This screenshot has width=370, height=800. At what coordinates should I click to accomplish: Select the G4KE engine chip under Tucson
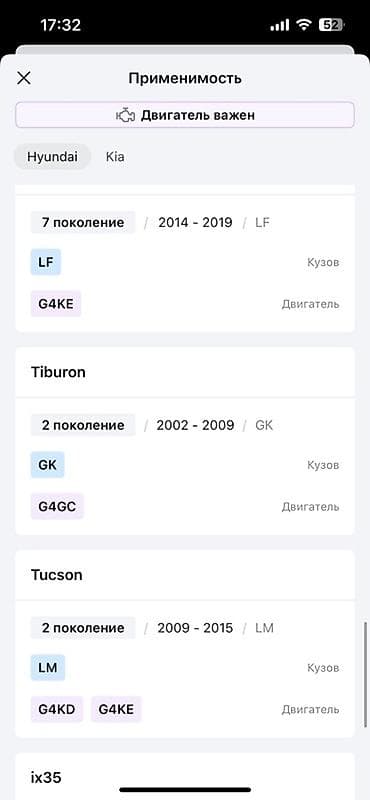click(x=116, y=709)
